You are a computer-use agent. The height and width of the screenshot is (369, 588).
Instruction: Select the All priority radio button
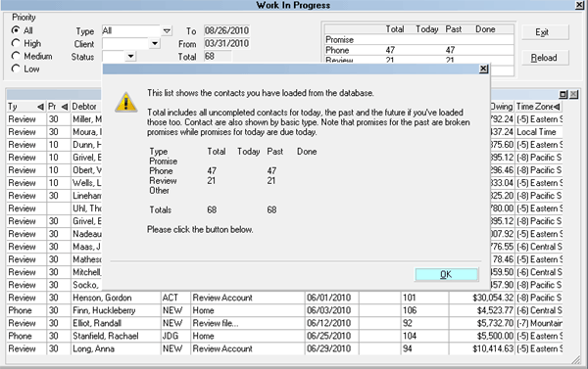click(x=16, y=30)
